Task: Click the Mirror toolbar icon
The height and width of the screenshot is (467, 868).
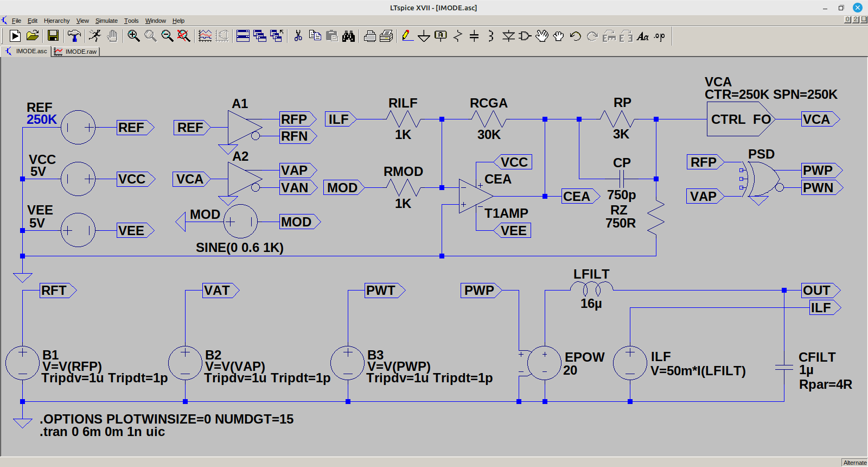Action: (626, 36)
